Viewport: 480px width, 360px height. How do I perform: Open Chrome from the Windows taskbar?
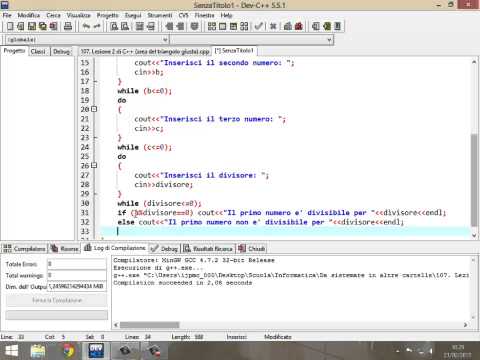pos(68,351)
